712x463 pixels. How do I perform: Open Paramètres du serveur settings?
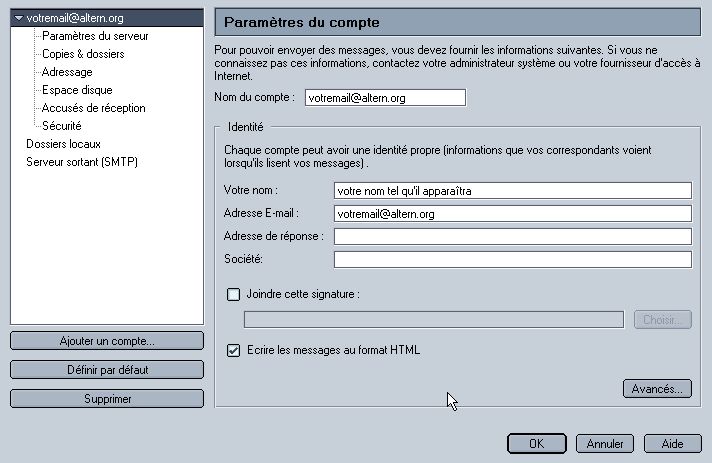pyautogui.click(x=95, y=36)
